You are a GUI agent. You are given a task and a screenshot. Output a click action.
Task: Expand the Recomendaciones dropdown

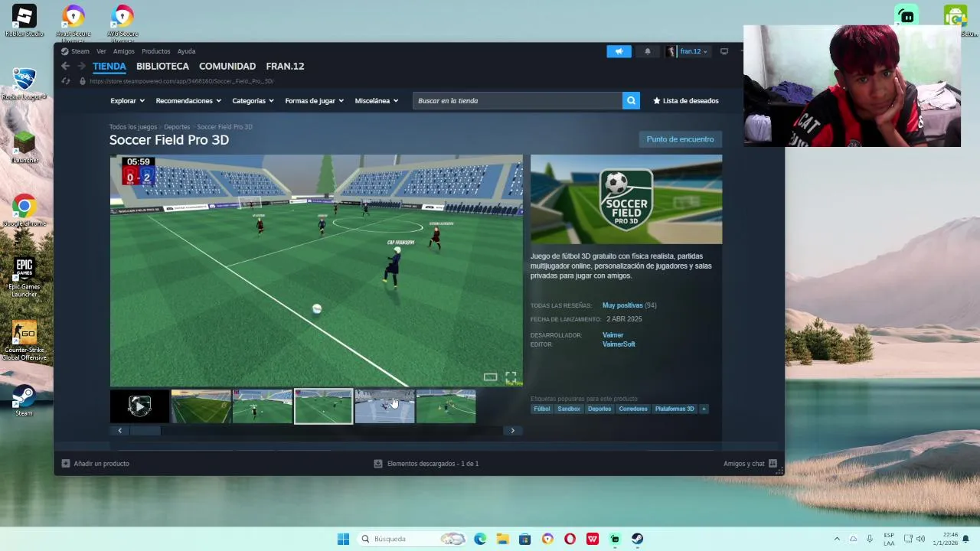pyautogui.click(x=188, y=100)
